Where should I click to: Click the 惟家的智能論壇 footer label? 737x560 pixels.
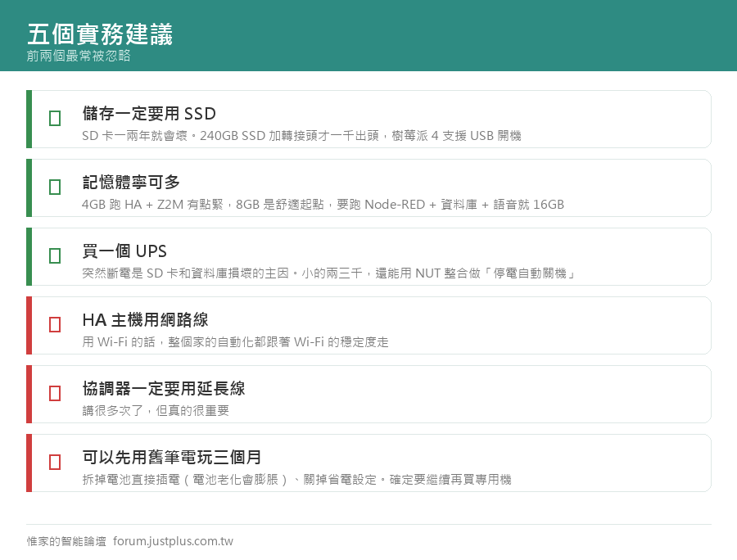(66, 541)
